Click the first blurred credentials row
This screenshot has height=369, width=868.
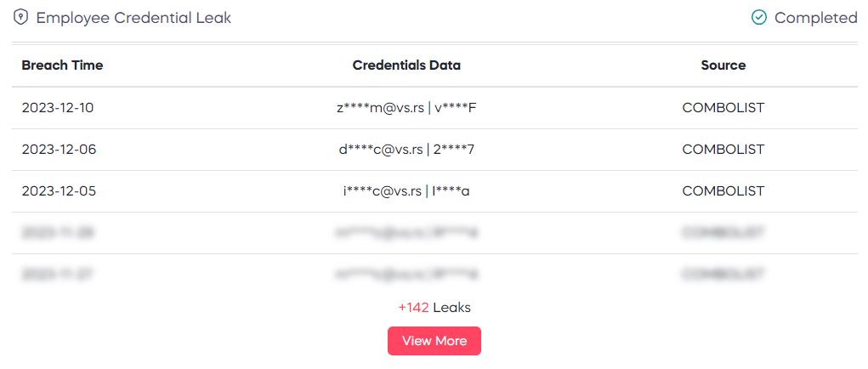[406, 233]
